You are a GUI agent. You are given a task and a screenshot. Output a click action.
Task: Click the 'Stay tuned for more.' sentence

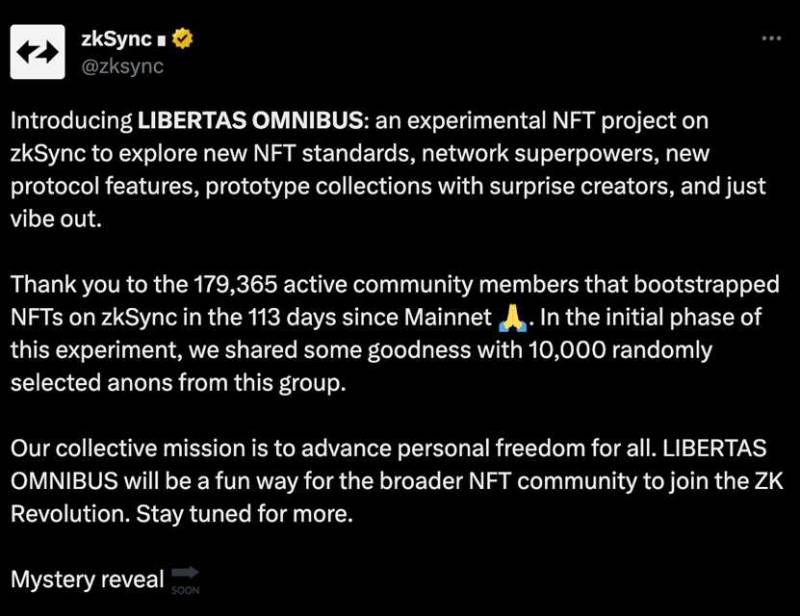pos(244,514)
